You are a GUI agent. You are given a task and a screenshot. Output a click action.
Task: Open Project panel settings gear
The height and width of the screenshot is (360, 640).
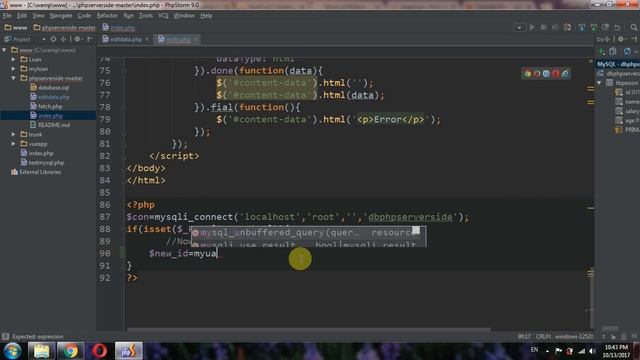pyautogui.click(x=78, y=39)
